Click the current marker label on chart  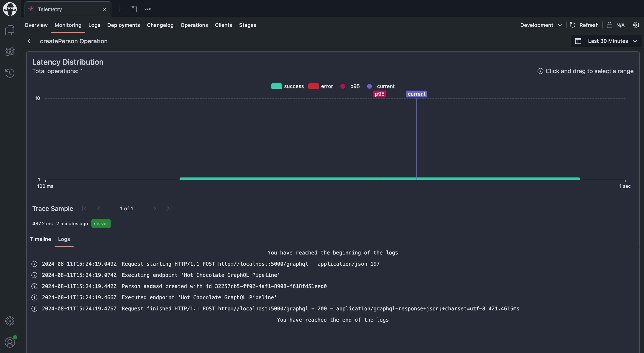click(416, 94)
